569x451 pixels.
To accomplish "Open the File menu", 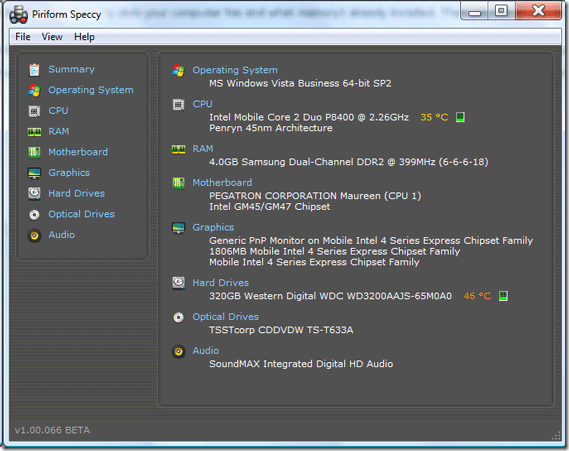I will point(22,37).
